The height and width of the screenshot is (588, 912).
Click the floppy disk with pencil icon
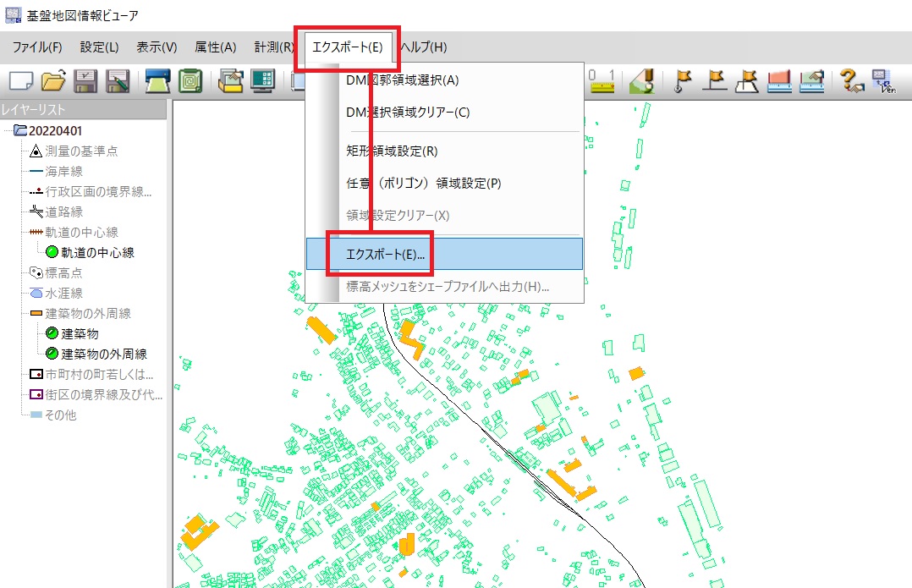(x=118, y=81)
